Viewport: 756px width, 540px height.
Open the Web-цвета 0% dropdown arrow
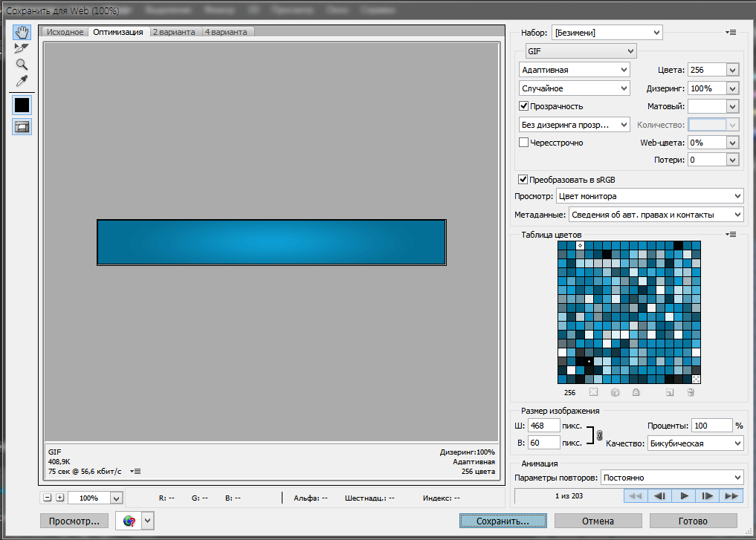[x=732, y=143]
